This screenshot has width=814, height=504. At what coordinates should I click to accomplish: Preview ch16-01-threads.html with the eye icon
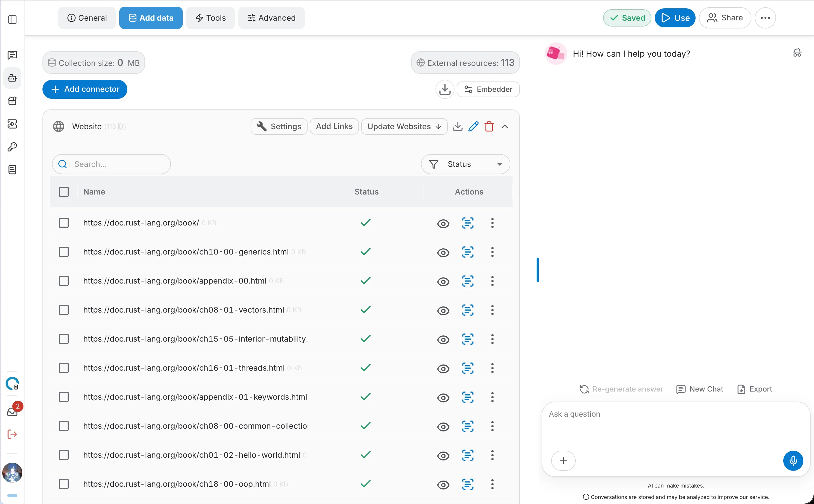point(443,368)
